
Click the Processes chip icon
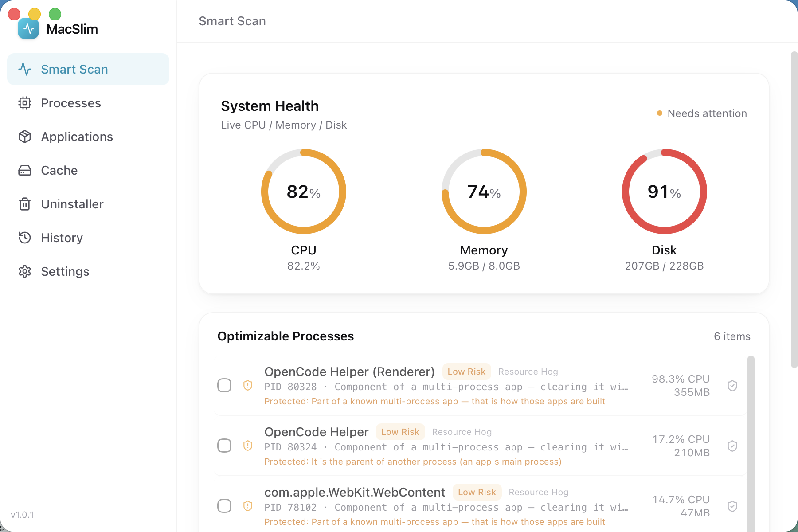25,103
